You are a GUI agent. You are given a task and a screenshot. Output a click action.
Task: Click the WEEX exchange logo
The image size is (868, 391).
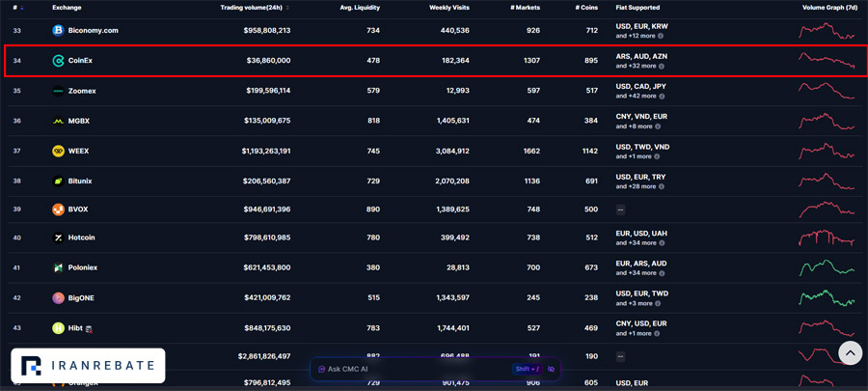58,152
